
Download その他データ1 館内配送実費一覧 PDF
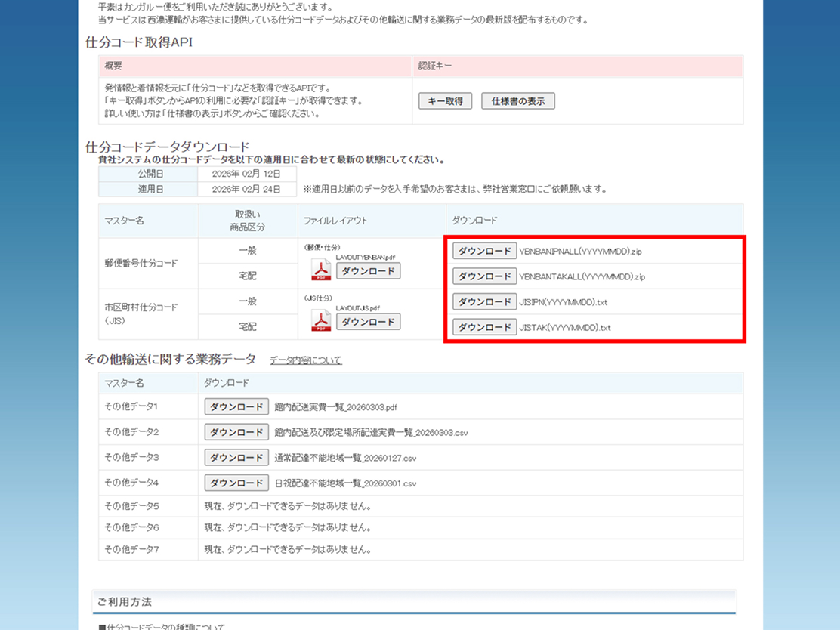coord(236,406)
